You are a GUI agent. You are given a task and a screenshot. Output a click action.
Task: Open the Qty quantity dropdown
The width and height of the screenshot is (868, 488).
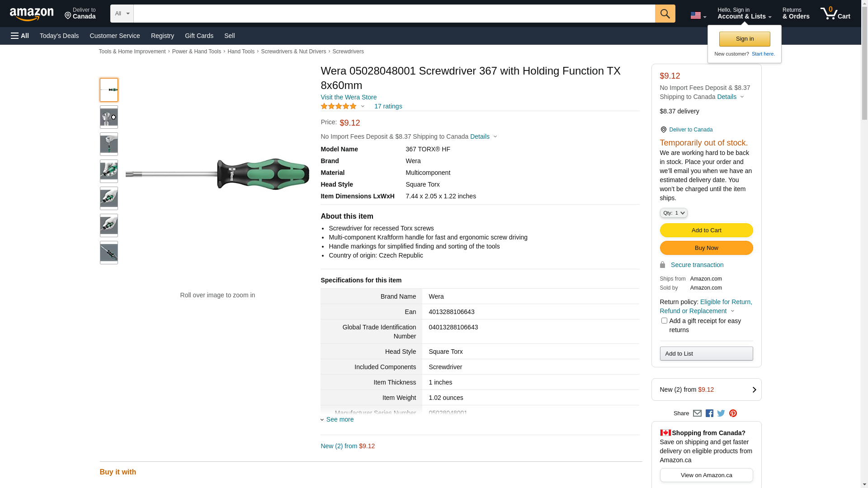pyautogui.click(x=673, y=213)
